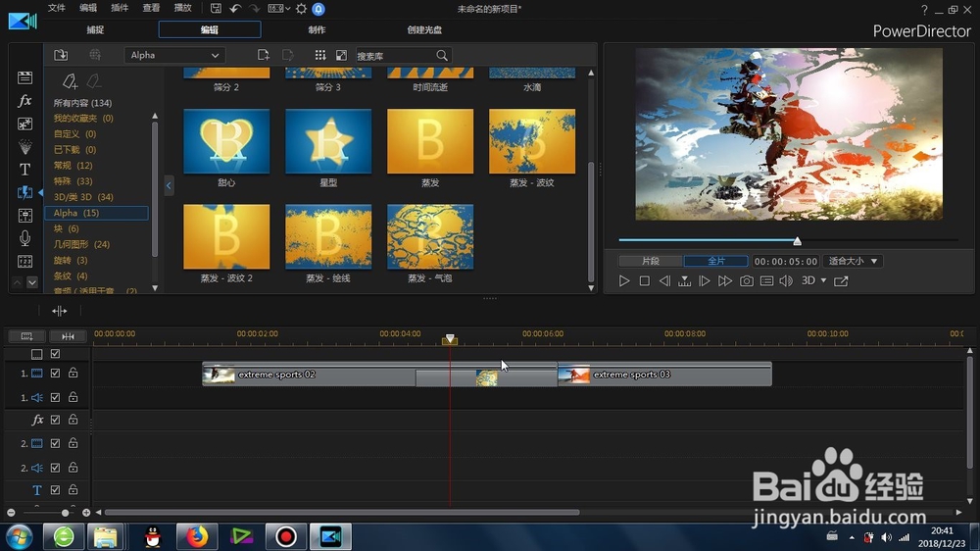Open Firefox from the taskbar

click(x=196, y=536)
